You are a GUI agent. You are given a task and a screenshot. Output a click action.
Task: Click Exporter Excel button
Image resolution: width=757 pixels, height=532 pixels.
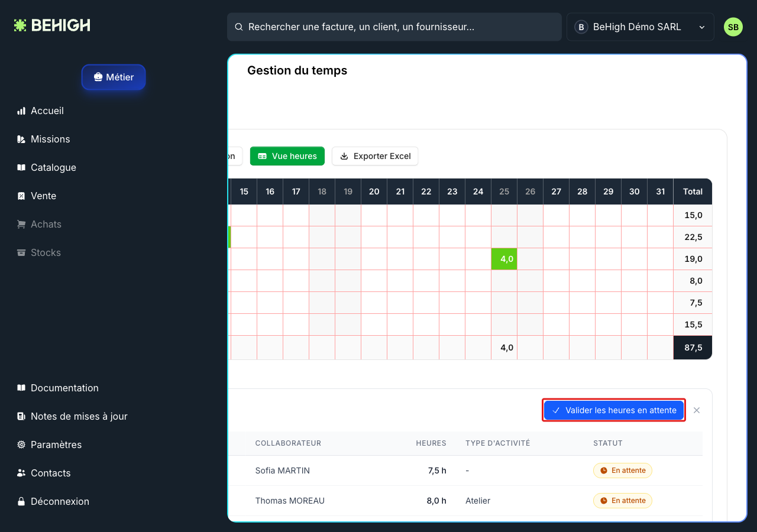click(375, 156)
